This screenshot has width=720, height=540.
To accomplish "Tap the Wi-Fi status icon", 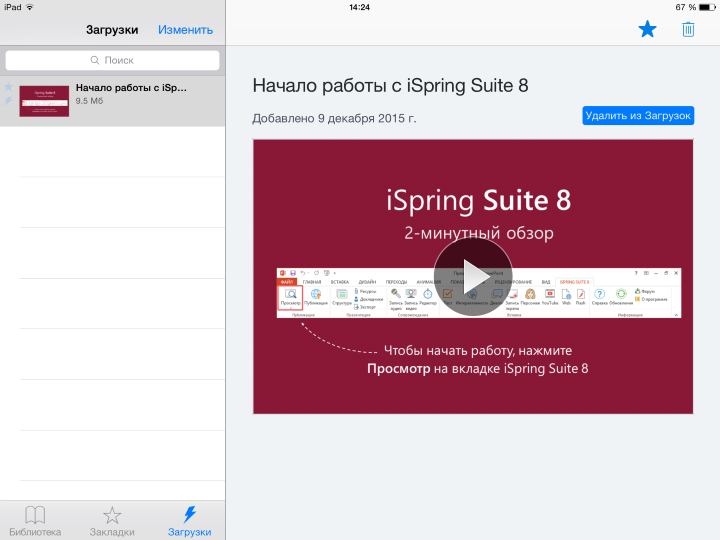I will pos(30,7).
